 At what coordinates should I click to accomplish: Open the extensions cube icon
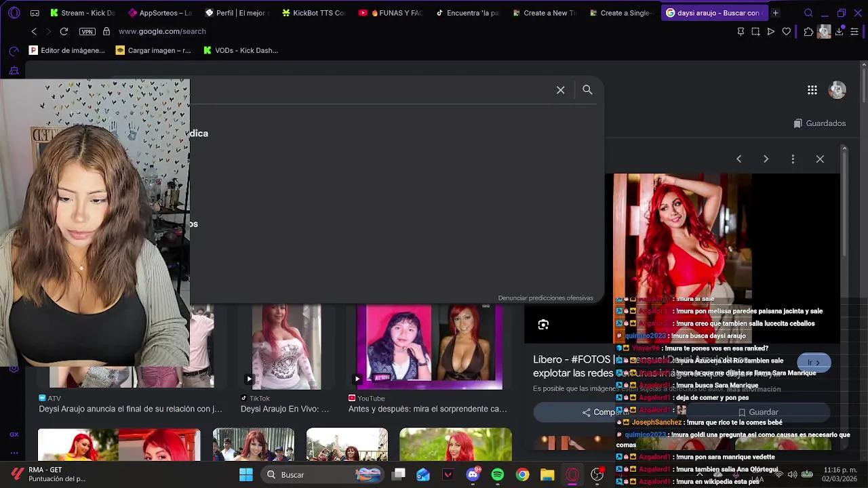(x=808, y=31)
